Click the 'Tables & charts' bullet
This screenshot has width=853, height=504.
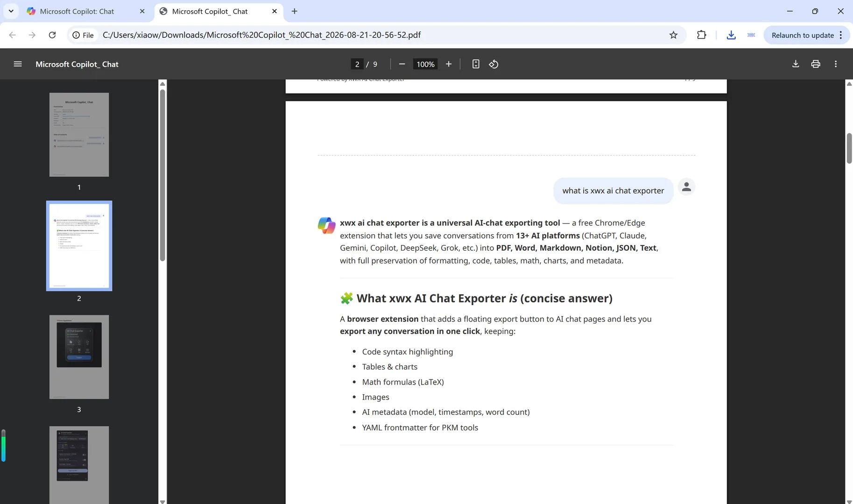click(x=389, y=367)
